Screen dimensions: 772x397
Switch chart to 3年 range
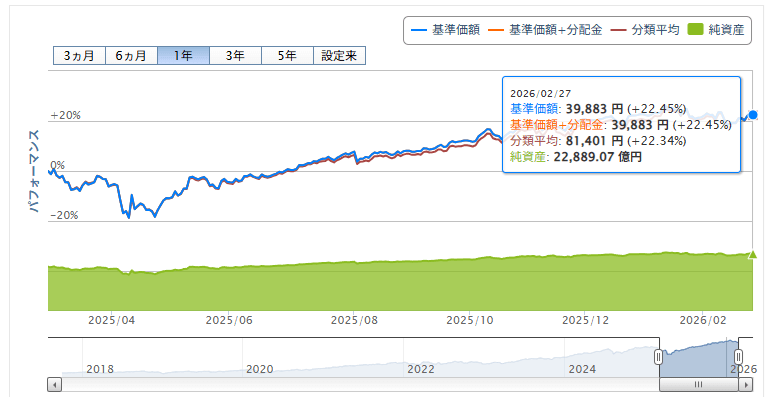click(x=235, y=56)
